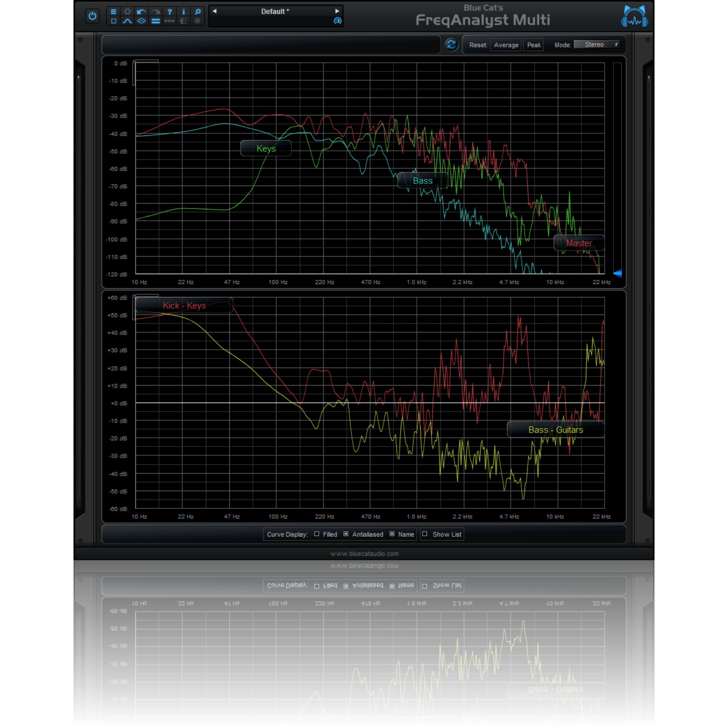Click the three-dots controls icon
The width and height of the screenshot is (728, 728).
170,21
